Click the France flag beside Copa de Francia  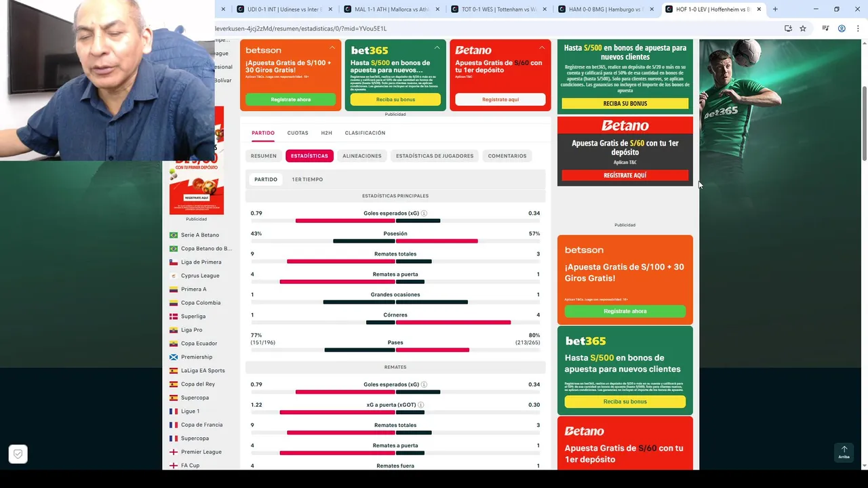[x=174, y=425]
